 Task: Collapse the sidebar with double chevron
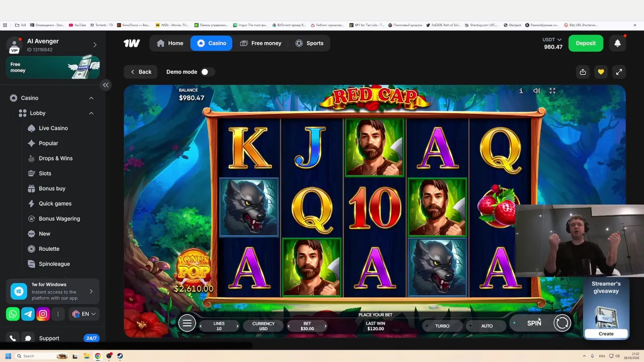(x=106, y=85)
